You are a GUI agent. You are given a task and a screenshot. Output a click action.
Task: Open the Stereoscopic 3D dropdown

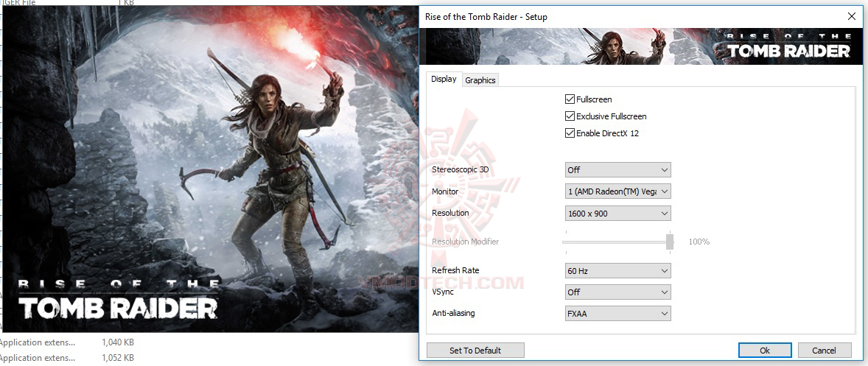617,169
